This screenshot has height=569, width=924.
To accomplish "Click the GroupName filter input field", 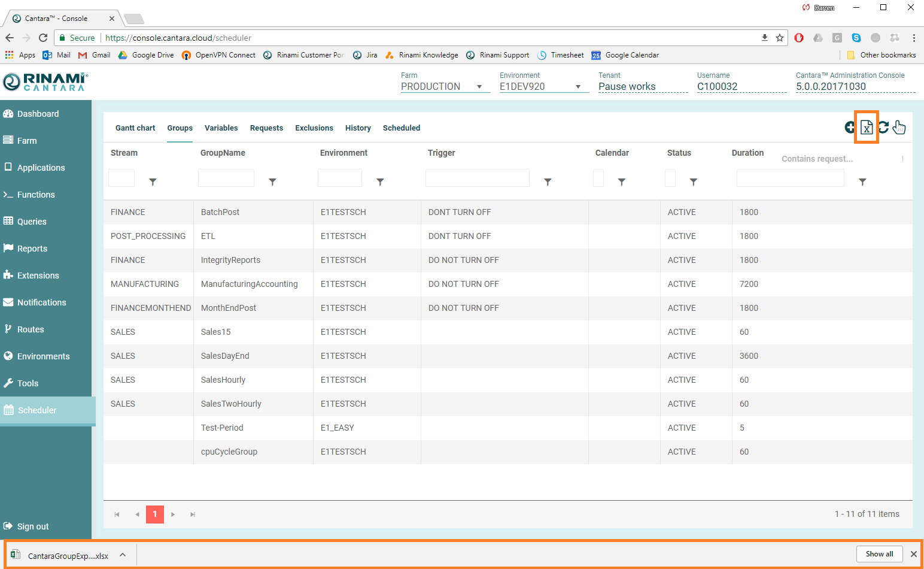I will [x=226, y=178].
